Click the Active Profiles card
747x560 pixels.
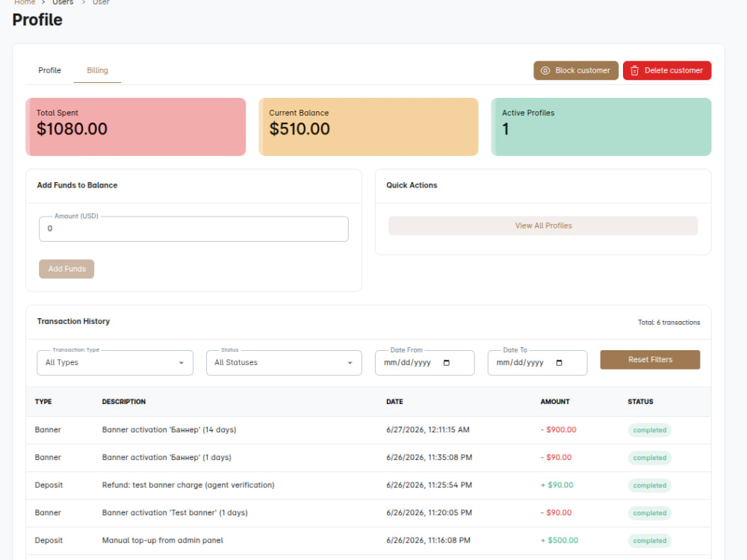pos(601,127)
